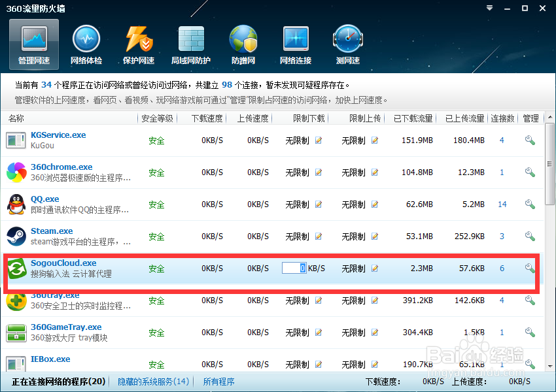
Task: Edit download limit for IEBox.exe
Action: click(x=319, y=365)
